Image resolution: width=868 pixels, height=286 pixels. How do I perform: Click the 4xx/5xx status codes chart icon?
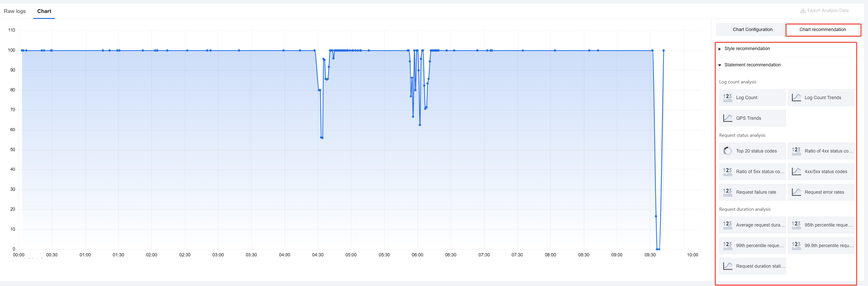coord(796,171)
